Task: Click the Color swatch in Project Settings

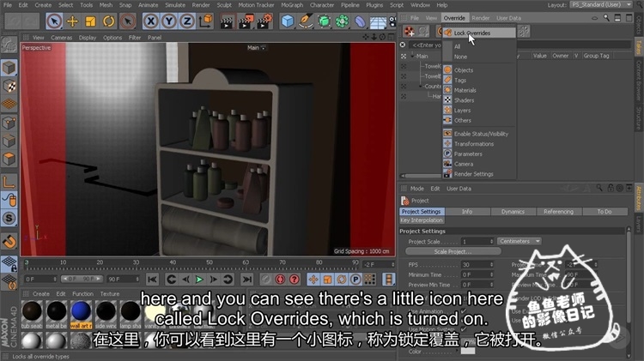Action: click(x=467, y=351)
